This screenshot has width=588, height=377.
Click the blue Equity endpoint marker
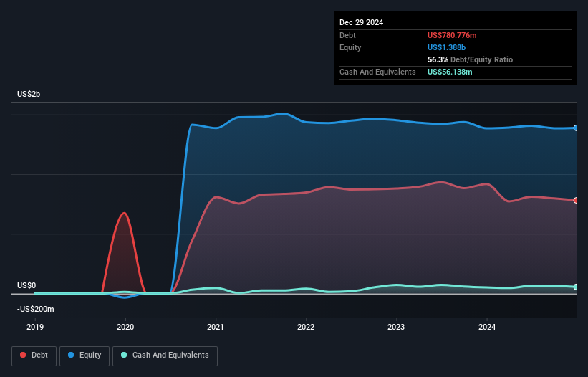tap(576, 128)
